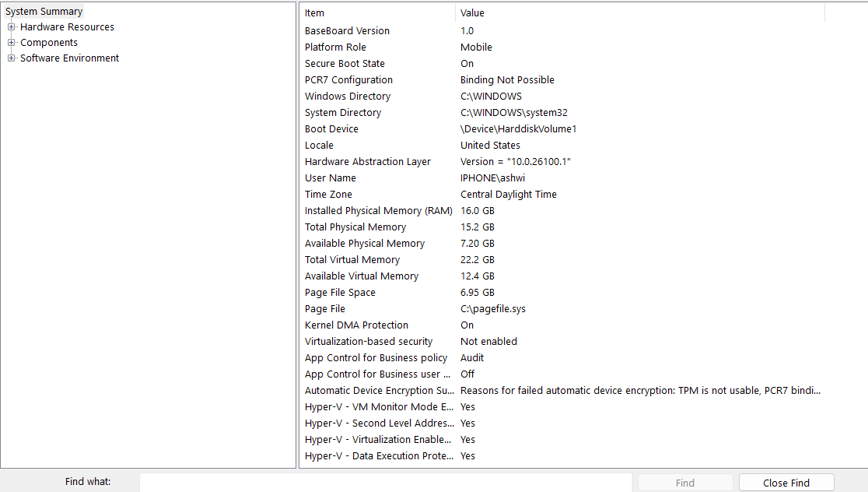Click the value 16.0 GB
Viewport: 868px width, 492px height.
coord(478,210)
